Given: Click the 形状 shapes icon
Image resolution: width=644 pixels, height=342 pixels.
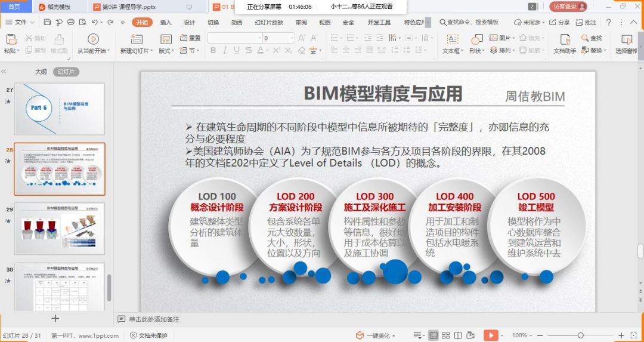Looking at the screenshot, I should point(477,39).
